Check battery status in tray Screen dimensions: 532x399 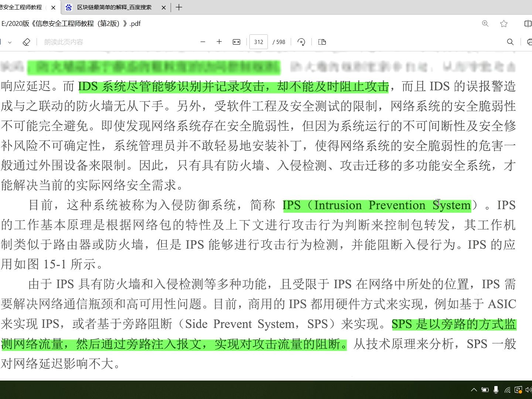[485, 390]
